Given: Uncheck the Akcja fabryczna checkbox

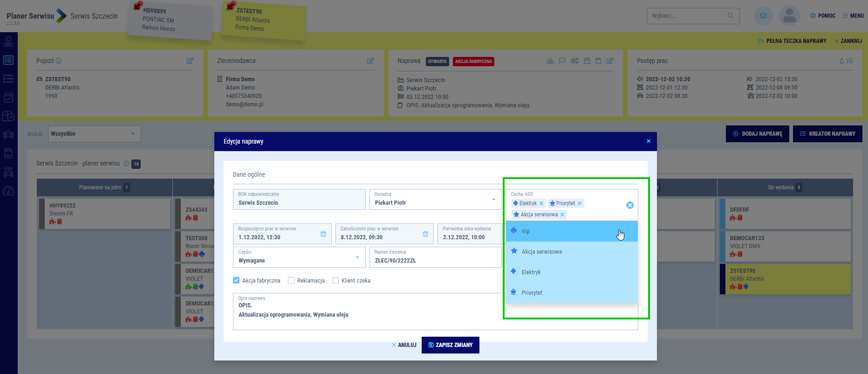Looking at the screenshot, I should pyautogui.click(x=236, y=280).
